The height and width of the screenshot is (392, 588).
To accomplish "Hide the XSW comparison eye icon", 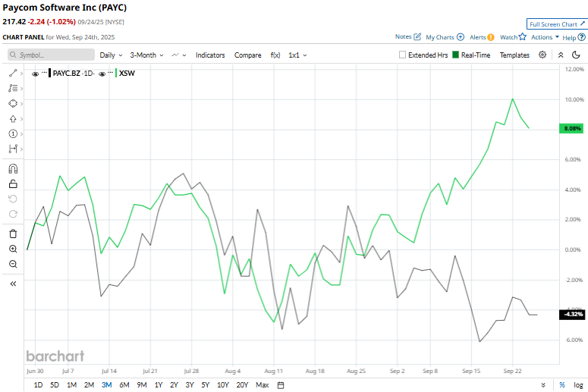I will pos(102,74).
